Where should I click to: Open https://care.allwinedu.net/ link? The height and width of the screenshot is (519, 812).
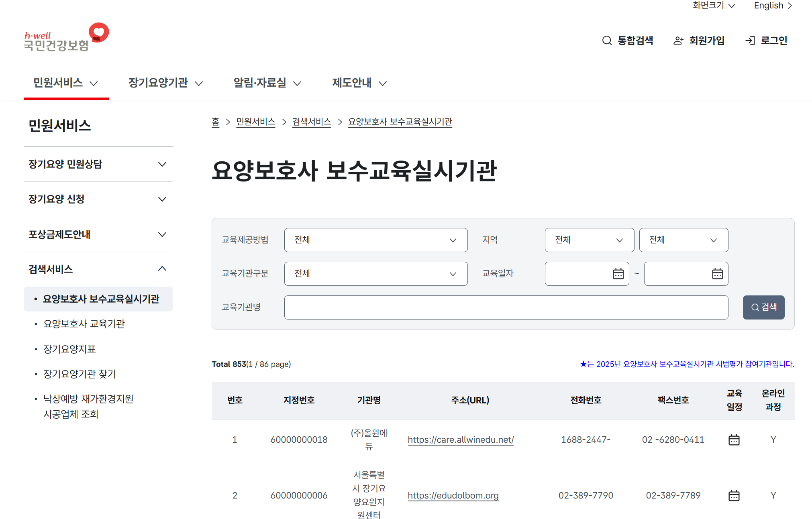click(461, 440)
